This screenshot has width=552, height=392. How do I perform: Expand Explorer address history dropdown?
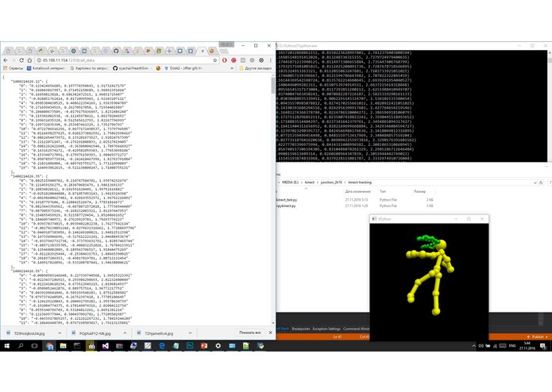coord(535,183)
